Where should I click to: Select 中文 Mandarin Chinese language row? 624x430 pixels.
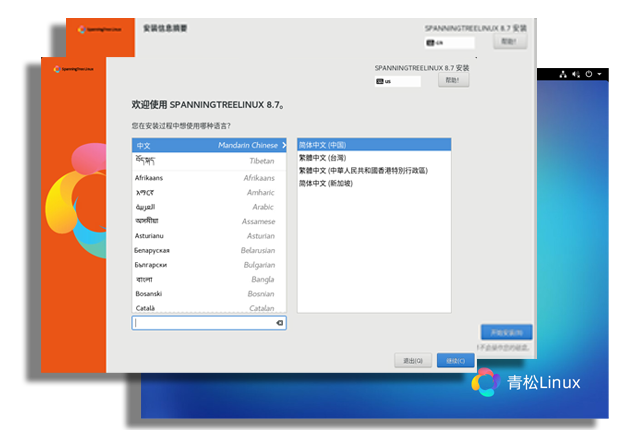[x=209, y=145]
